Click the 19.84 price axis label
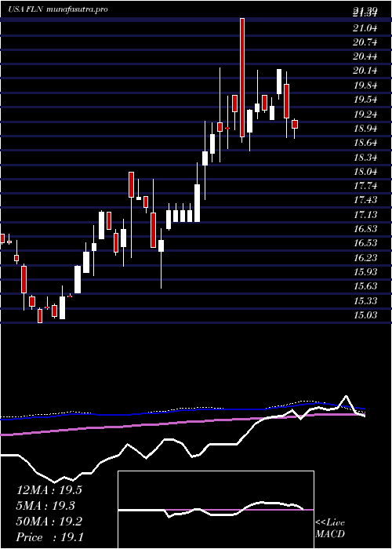The image size is (392, 549). click(x=365, y=85)
